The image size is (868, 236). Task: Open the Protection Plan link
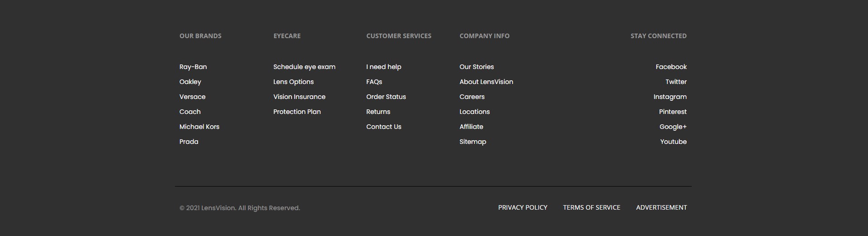297,112
